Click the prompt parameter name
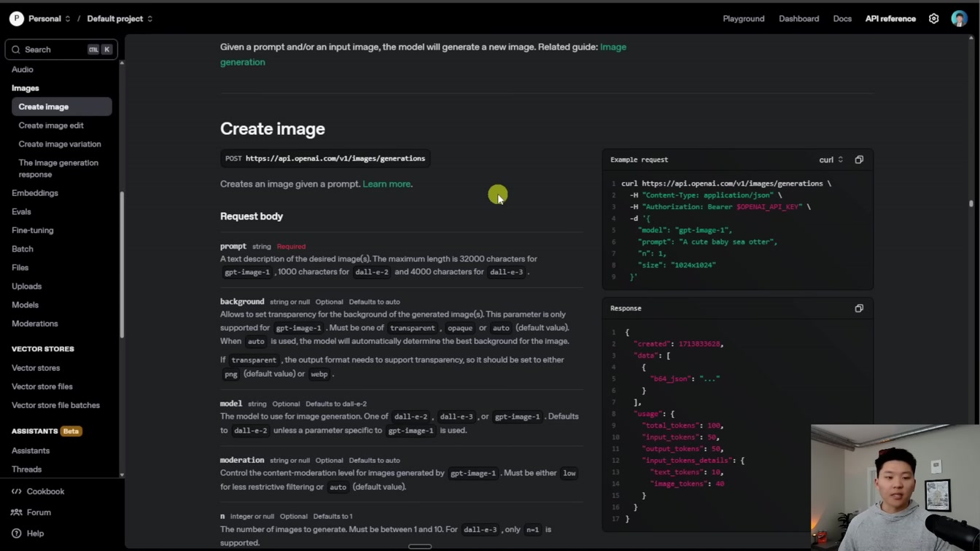This screenshot has height=551, width=980. [x=233, y=246]
